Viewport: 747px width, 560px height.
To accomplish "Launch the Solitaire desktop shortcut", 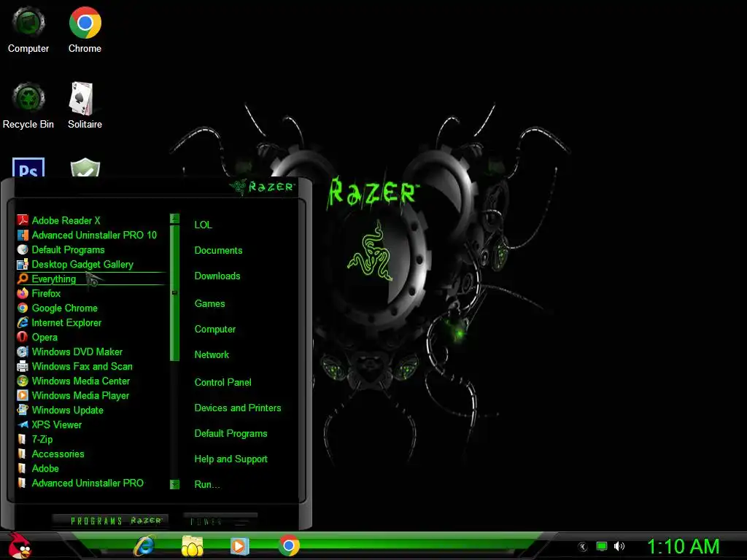I will (85, 106).
